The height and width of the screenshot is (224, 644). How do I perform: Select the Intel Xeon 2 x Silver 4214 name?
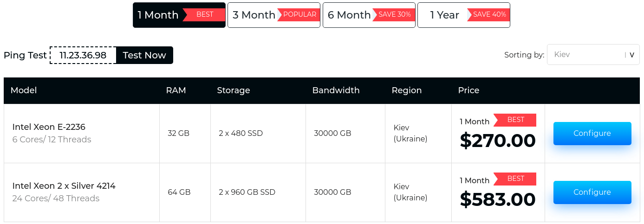(x=64, y=186)
